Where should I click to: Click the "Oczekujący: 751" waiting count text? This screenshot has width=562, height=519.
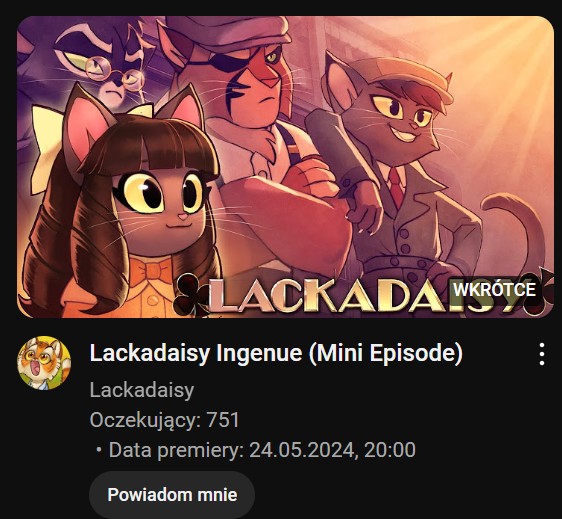[x=164, y=420]
